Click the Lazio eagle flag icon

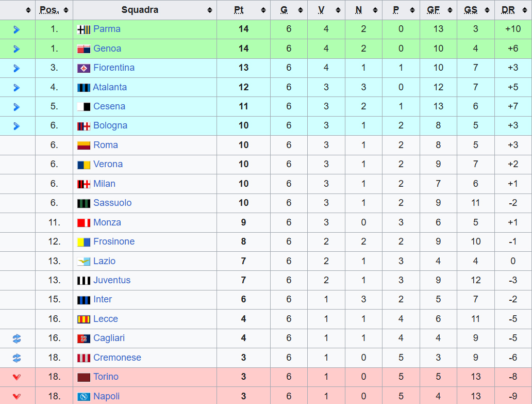(84, 262)
